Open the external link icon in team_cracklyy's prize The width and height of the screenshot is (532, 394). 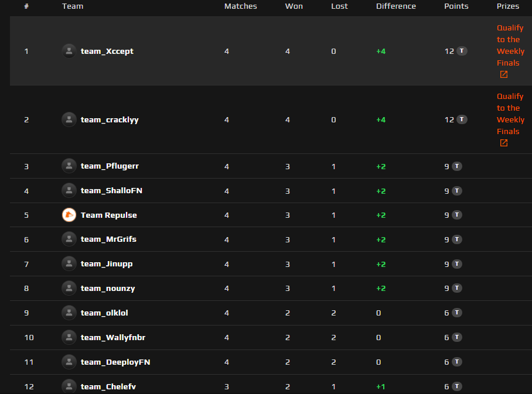(504, 143)
